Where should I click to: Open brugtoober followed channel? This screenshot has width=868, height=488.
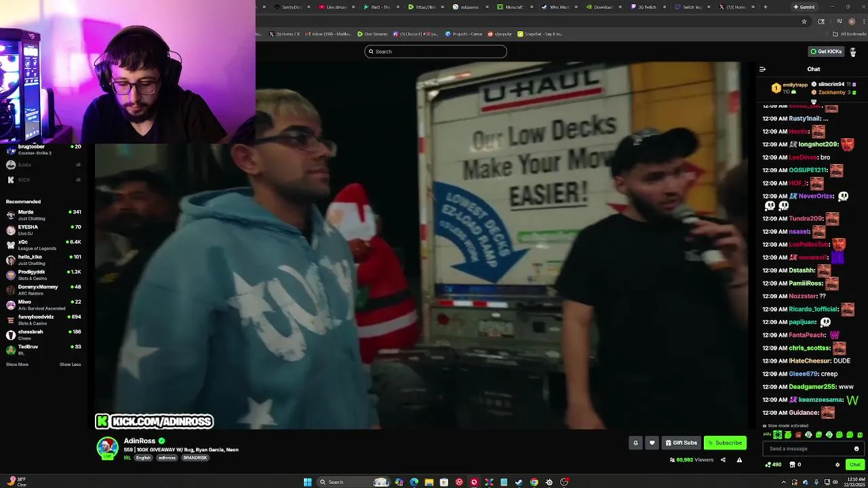coord(43,150)
